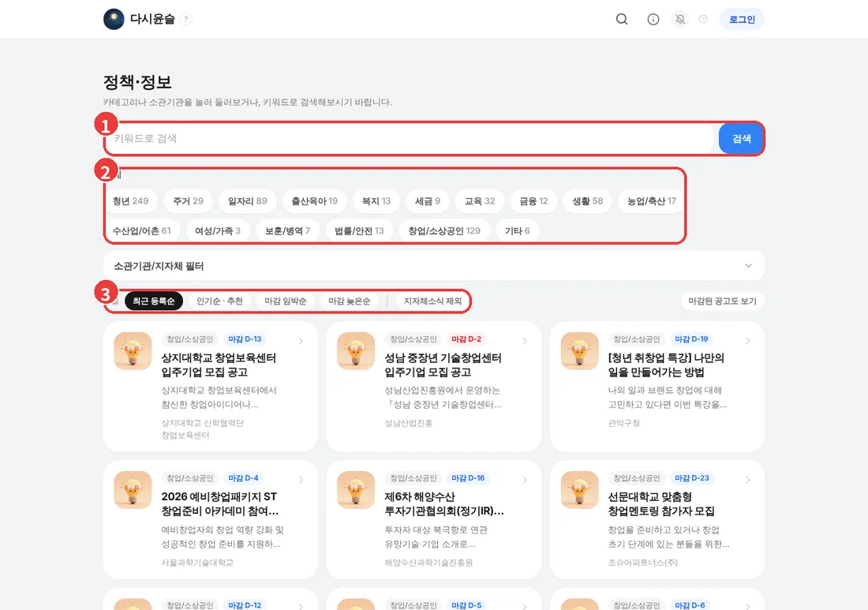Viewport: 868px width, 610px height.
Task: Choose 기타 6 category chip
Action: point(517,231)
